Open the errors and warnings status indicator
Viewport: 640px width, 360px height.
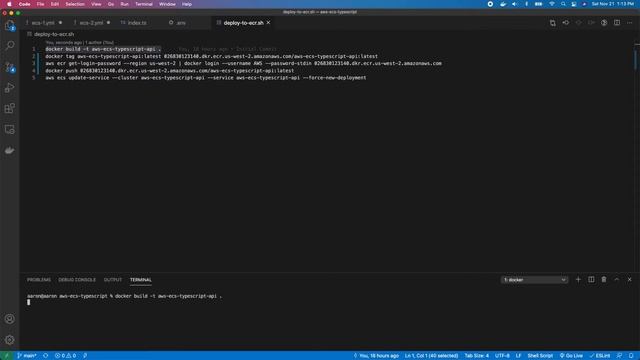coord(65,356)
